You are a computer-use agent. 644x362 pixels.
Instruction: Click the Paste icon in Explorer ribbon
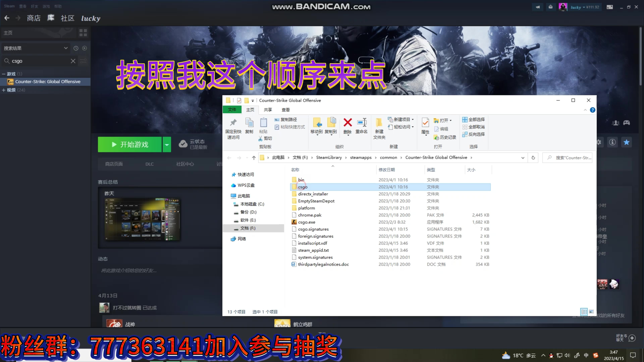coord(263,123)
